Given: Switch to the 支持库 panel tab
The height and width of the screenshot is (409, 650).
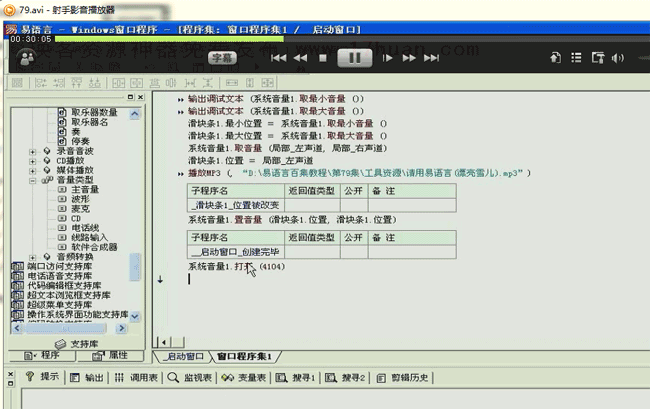Looking at the screenshot, I should [77, 344].
